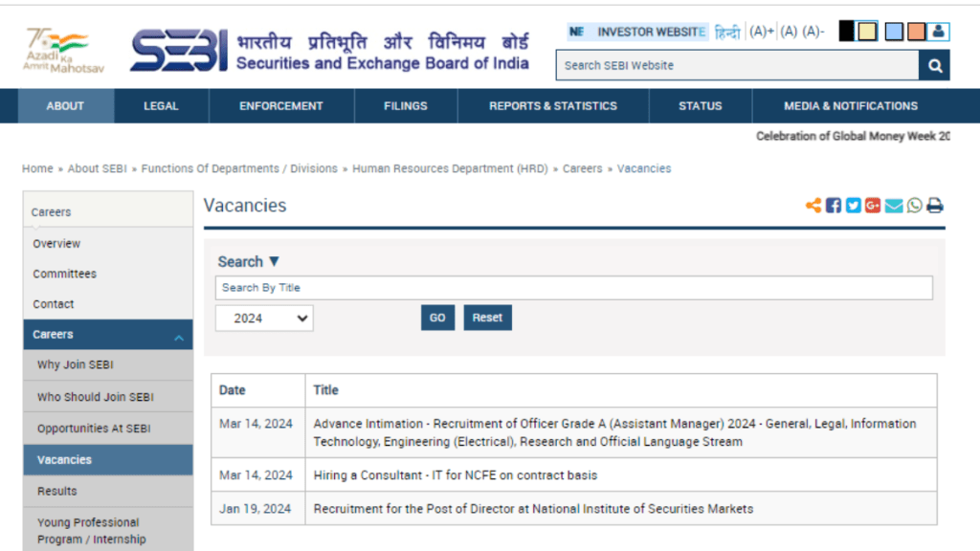The height and width of the screenshot is (551, 980).
Task: Open Why Join SEBI sidebar item
Action: tap(108, 364)
